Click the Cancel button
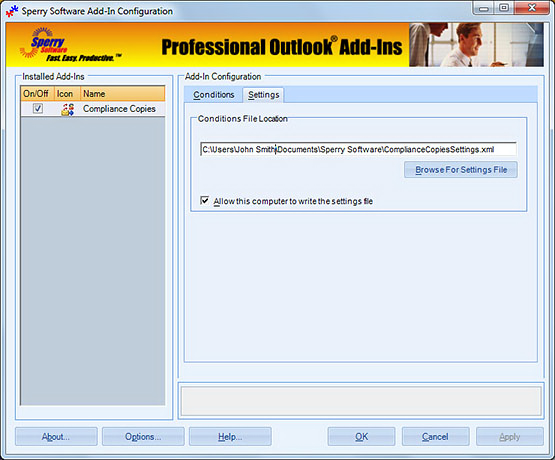Image resolution: width=555 pixels, height=460 pixels. [x=435, y=437]
